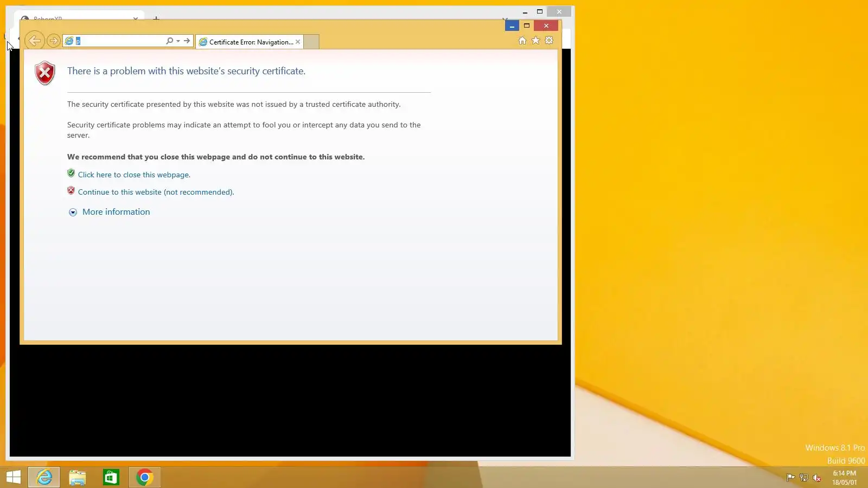Open the Internet Explorer Tools gear menu
Viewport: 868px width, 488px height.
tap(549, 41)
